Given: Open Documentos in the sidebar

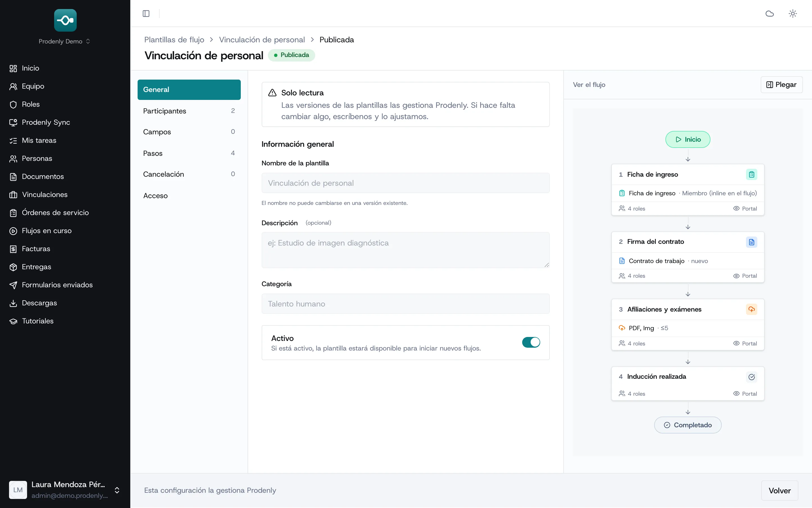Looking at the screenshot, I should tap(65, 177).
